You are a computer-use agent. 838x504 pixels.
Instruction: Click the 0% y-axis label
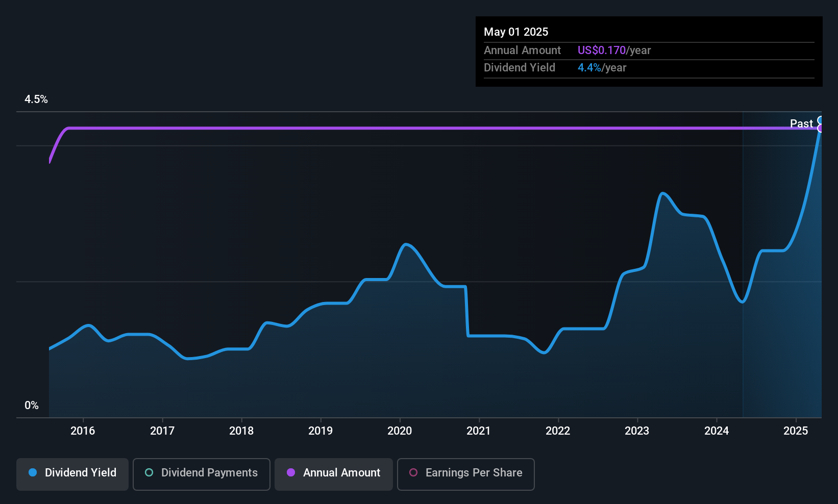(32, 406)
